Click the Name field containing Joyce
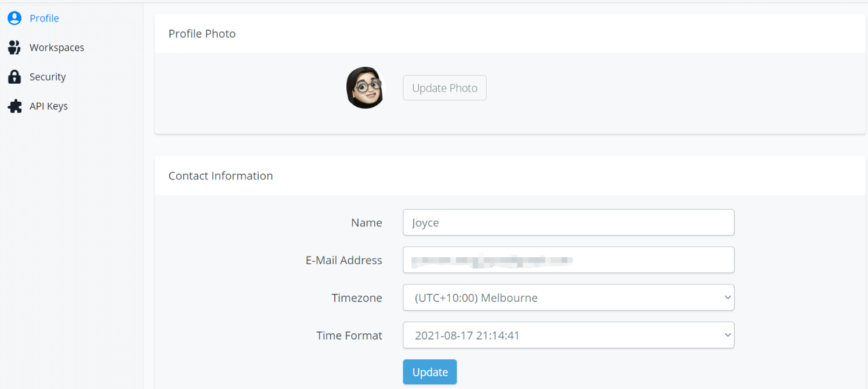This screenshot has width=868, height=389. click(569, 222)
